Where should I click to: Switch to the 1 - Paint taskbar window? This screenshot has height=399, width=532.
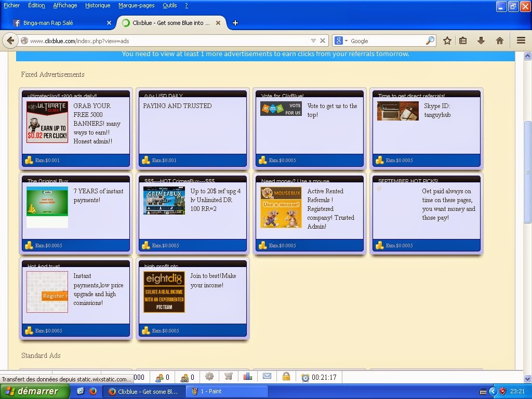[x=227, y=392]
